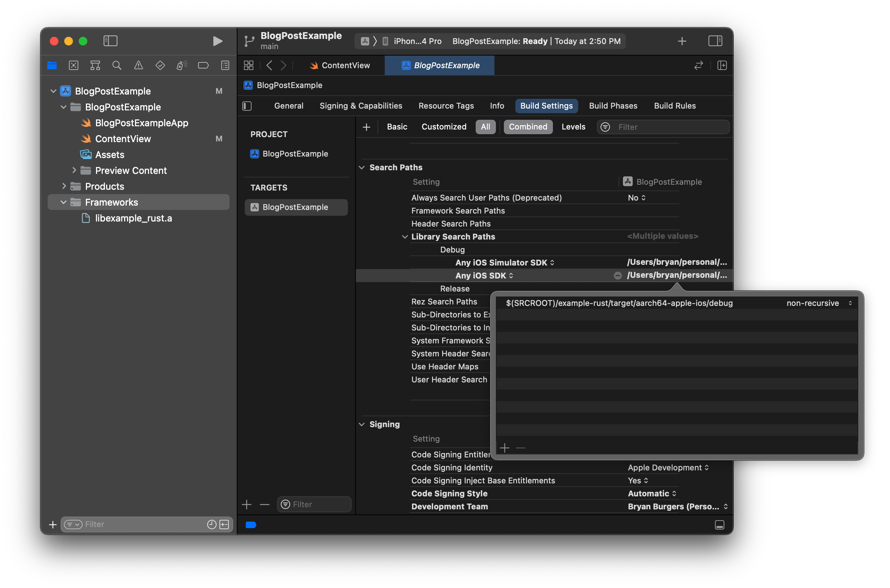Add a new target with plus
The image size is (890, 588).
click(x=247, y=504)
